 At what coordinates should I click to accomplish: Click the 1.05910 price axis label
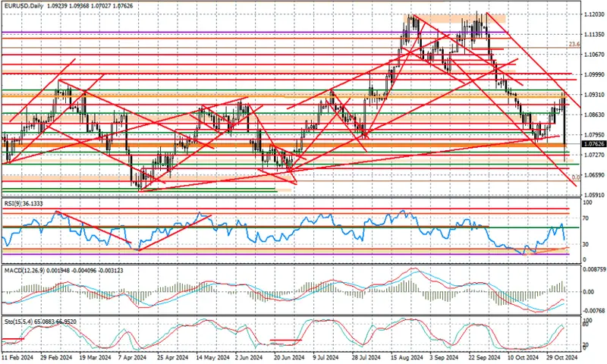pos(593,195)
